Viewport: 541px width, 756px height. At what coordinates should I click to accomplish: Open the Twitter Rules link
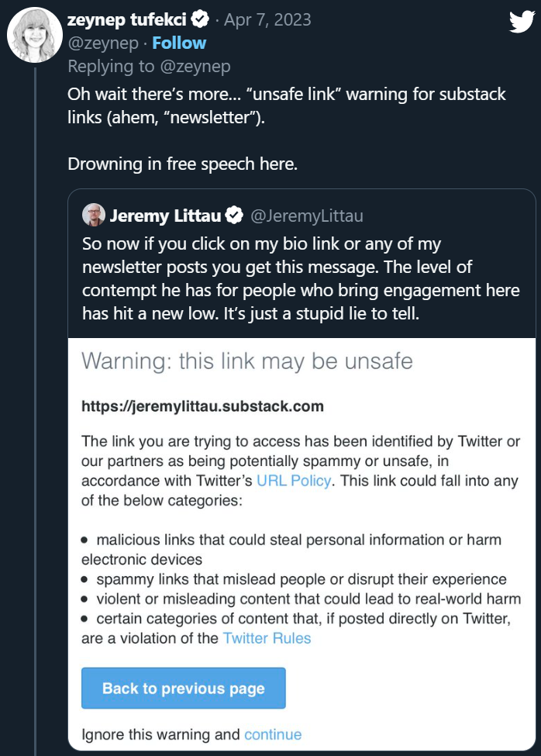(x=267, y=638)
